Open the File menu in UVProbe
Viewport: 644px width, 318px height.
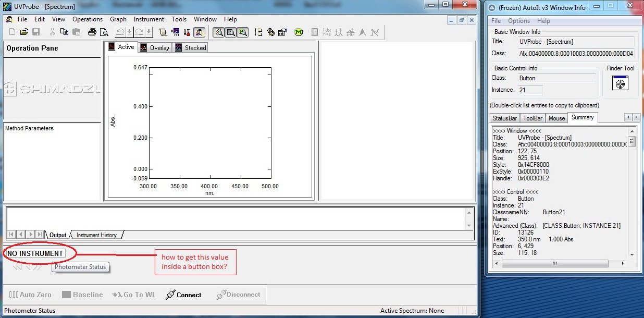[x=22, y=19]
